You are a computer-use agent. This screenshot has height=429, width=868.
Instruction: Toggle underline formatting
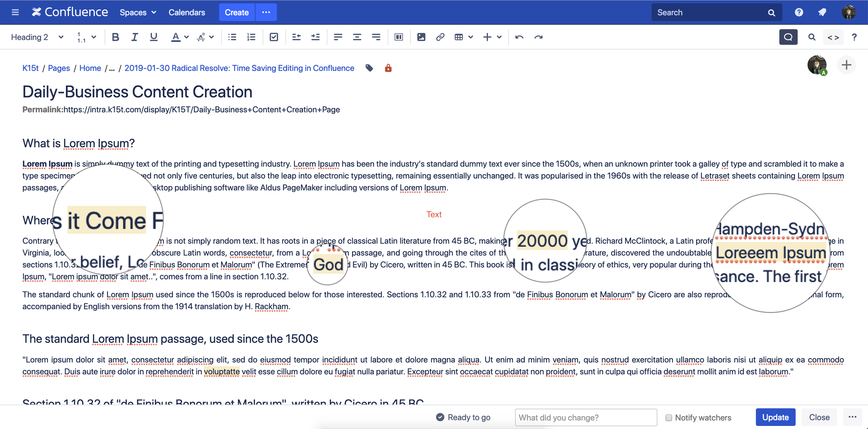tap(154, 37)
